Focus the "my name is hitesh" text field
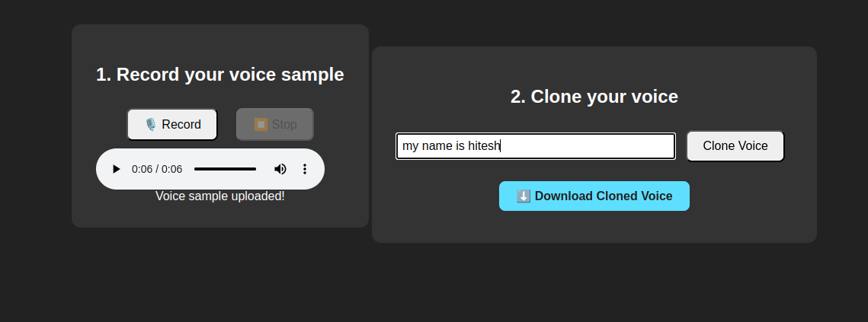The image size is (868, 322). point(535,146)
